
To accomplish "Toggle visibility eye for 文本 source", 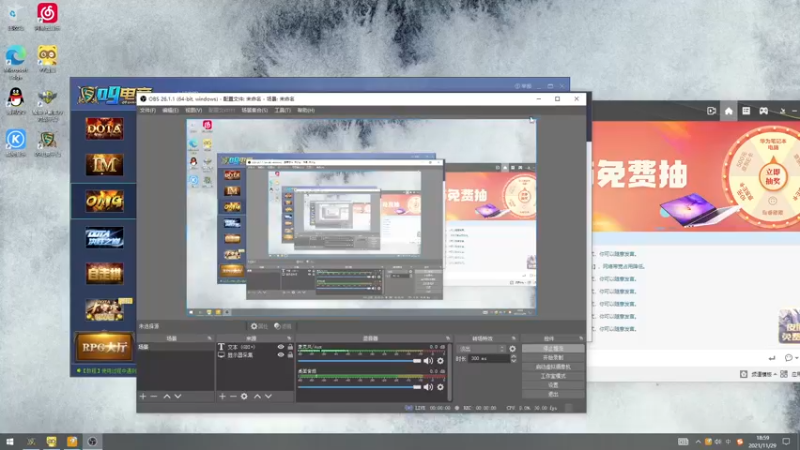I will click(280, 347).
